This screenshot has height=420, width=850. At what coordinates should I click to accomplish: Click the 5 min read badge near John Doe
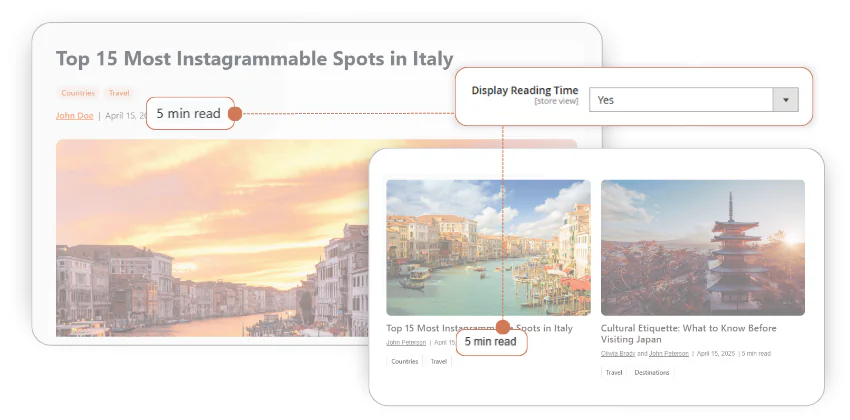click(x=188, y=114)
